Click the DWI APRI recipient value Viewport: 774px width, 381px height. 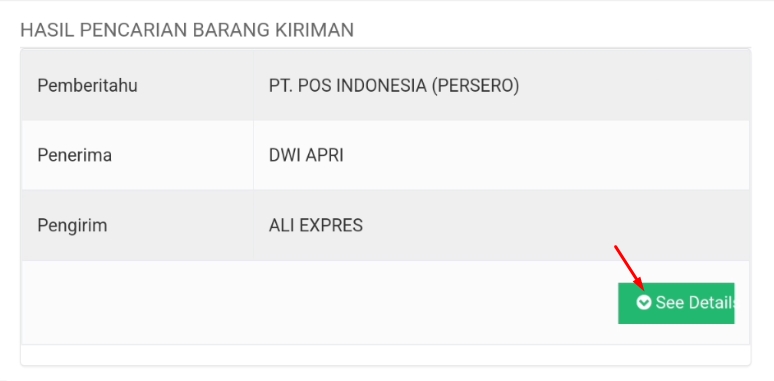tap(306, 155)
